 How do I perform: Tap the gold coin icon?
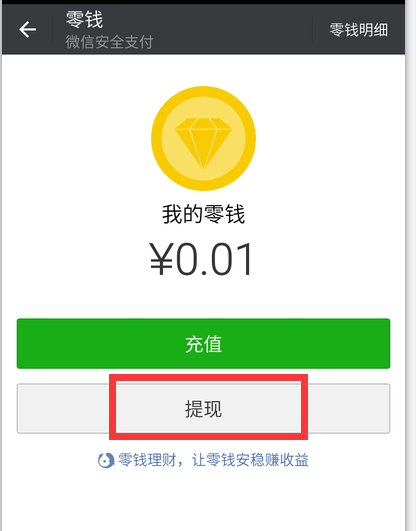click(203, 138)
